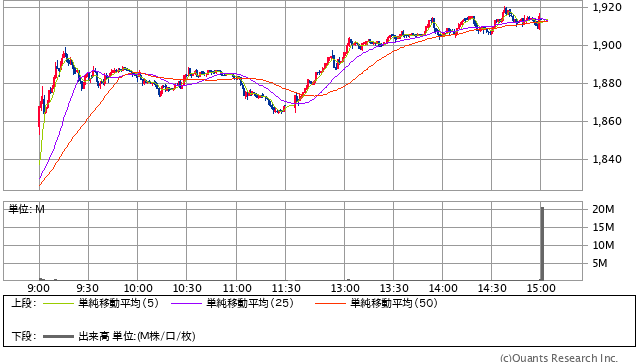Image resolution: width=638 pixels, height=362 pixels.
Task: Click the 上段: legend heading
Action: pyautogui.click(x=24, y=303)
